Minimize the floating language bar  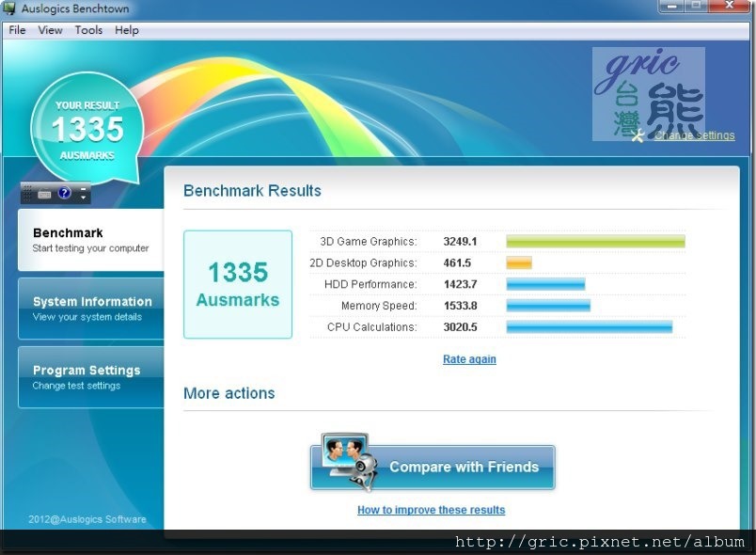84,188
